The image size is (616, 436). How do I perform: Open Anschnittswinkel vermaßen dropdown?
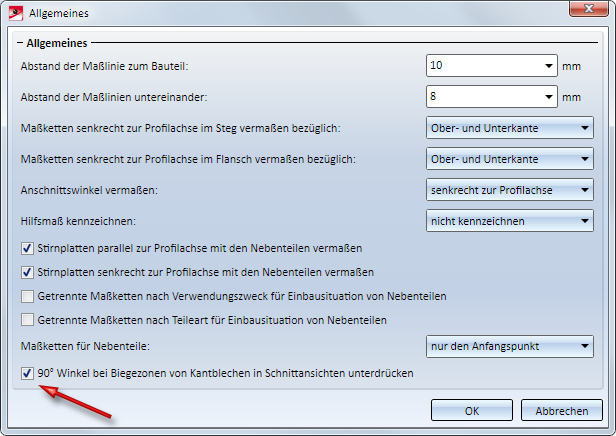point(510,190)
